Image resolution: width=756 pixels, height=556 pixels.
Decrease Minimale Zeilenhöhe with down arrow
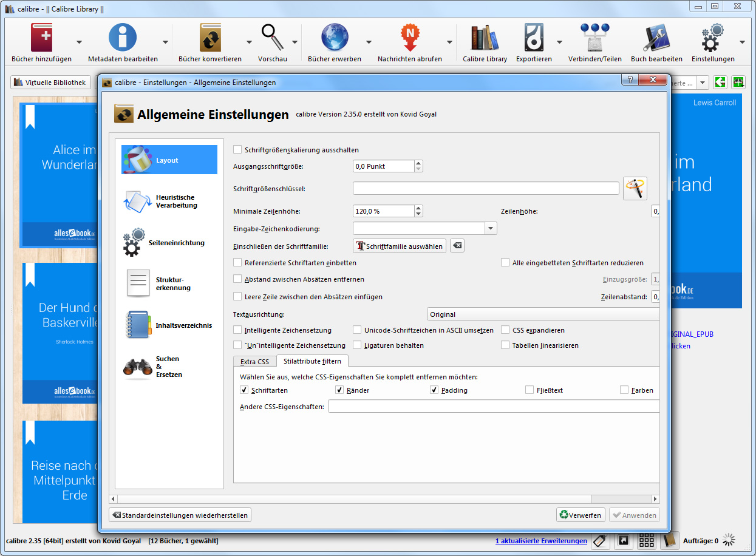(x=418, y=214)
